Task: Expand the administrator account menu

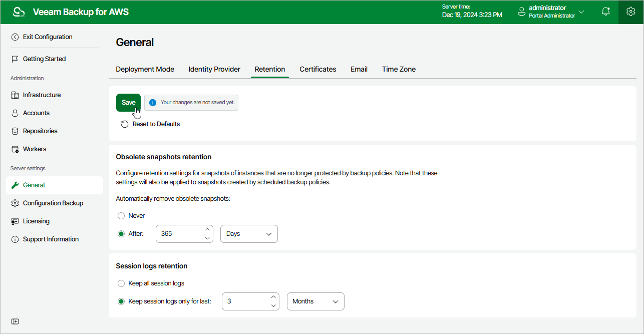Action: 581,12
